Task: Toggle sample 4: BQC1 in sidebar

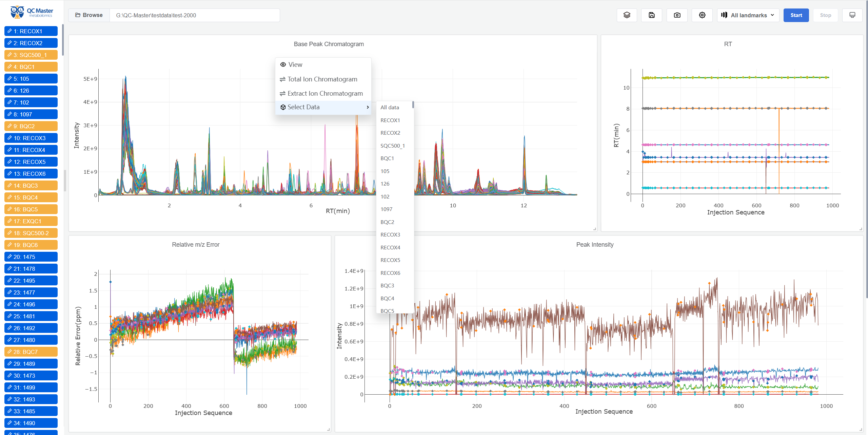Action: click(31, 67)
